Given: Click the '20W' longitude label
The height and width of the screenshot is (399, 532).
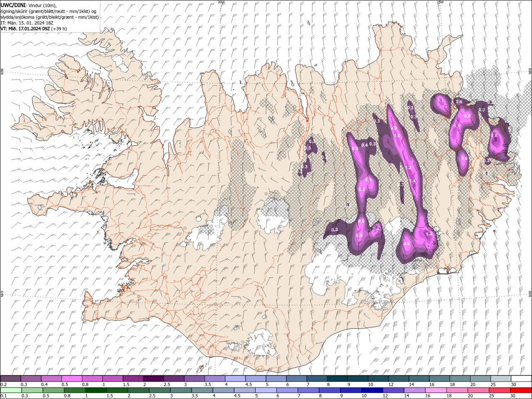Looking at the screenshot, I should click(222, 2).
